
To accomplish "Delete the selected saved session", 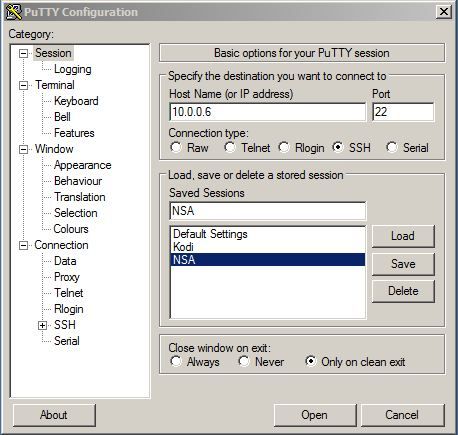I will click(x=403, y=291).
